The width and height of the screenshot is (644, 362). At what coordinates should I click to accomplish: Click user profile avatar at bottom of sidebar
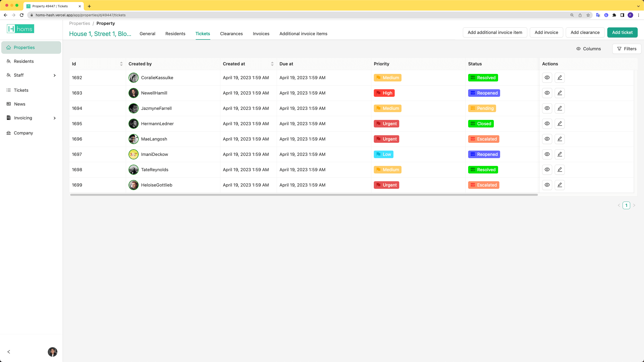pyautogui.click(x=52, y=352)
